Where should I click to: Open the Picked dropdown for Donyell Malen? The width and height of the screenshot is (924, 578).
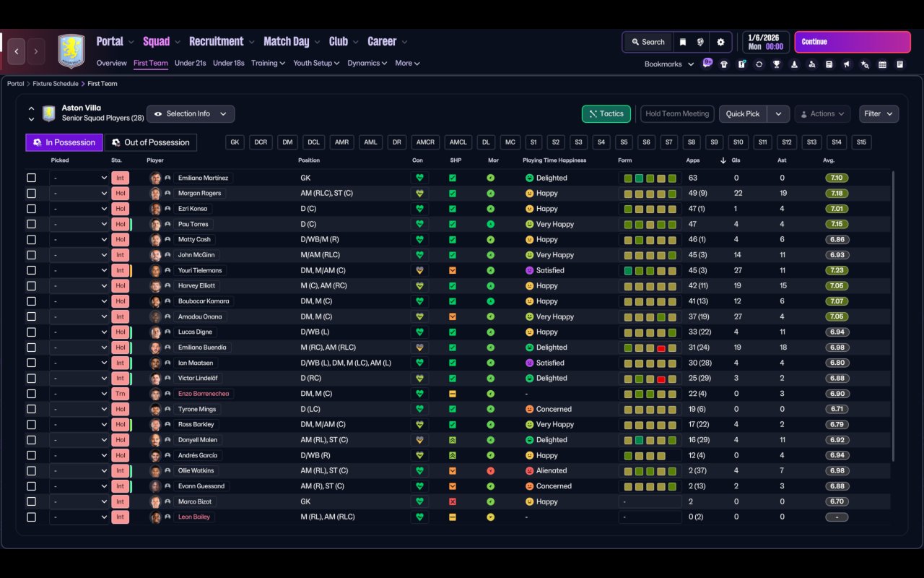click(x=79, y=440)
